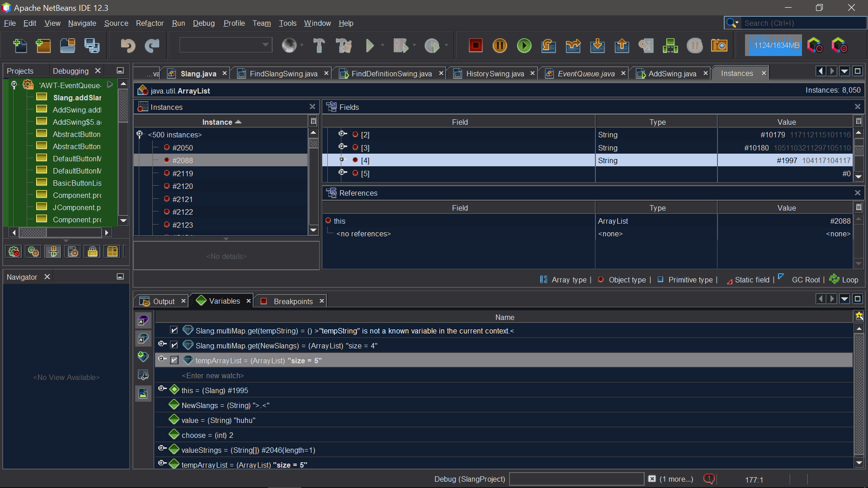Viewport: 868px width, 488px height.
Task: Click the Value column header in Fields
Action: 786,122
